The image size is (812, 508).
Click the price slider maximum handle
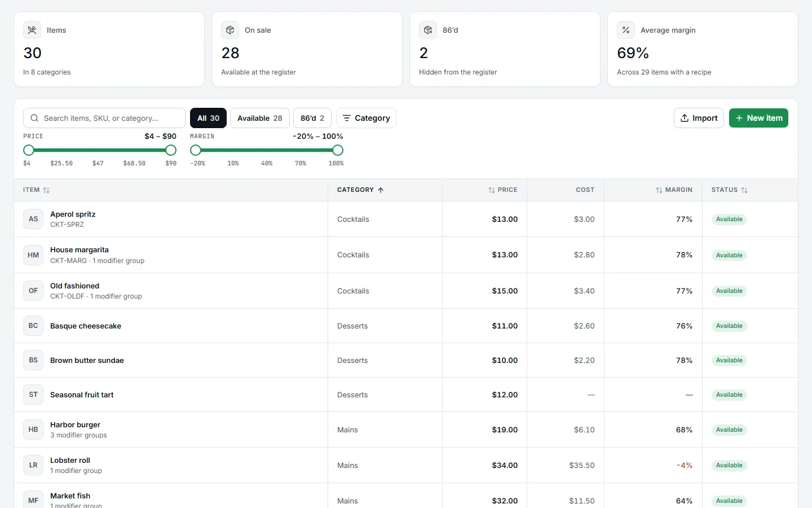(171, 150)
